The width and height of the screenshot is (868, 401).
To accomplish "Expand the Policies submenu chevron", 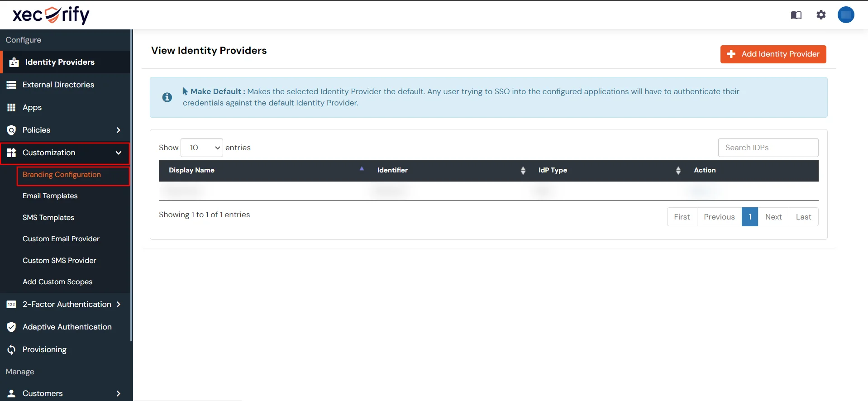I will click(119, 130).
